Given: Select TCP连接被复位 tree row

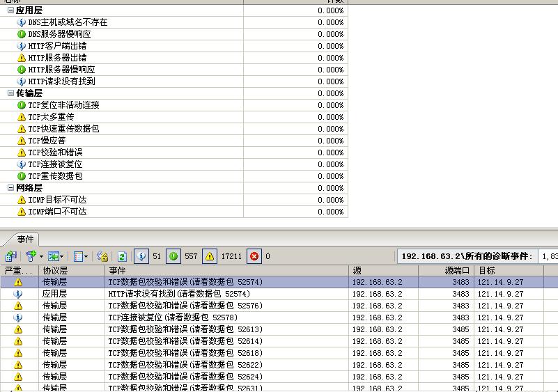Looking at the screenshot, I should (x=174, y=164).
